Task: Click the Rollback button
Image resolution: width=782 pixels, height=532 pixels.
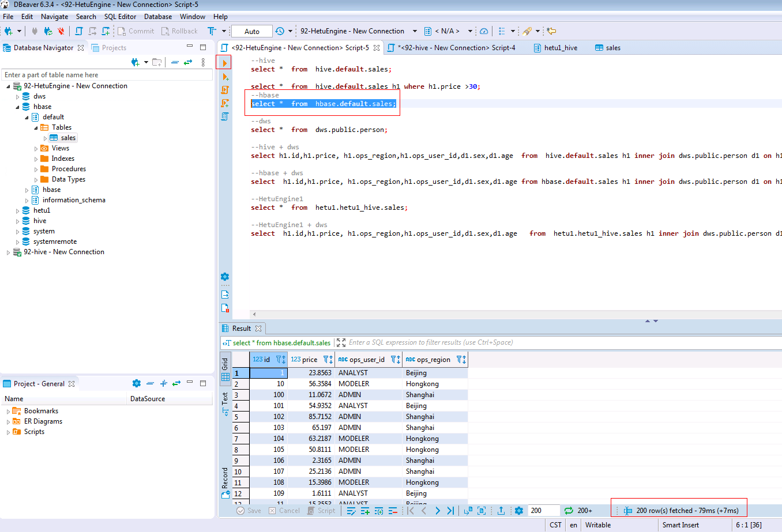Action: click(x=179, y=31)
